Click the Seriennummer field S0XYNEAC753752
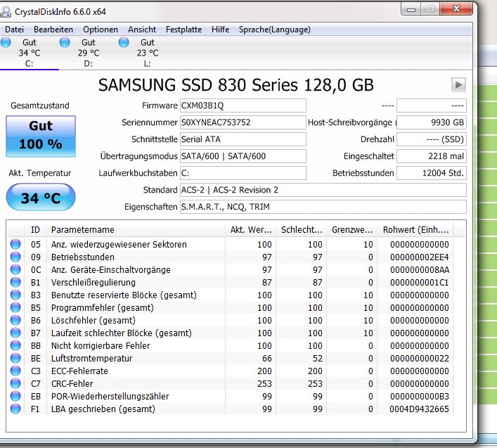 pyautogui.click(x=243, y=122)
